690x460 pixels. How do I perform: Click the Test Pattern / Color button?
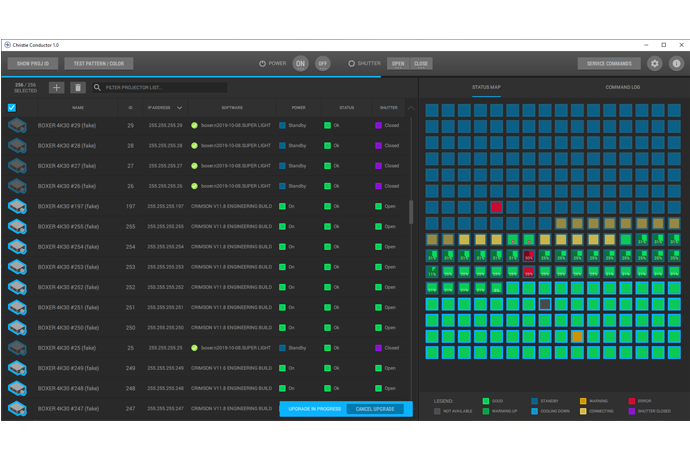(99, 63)
